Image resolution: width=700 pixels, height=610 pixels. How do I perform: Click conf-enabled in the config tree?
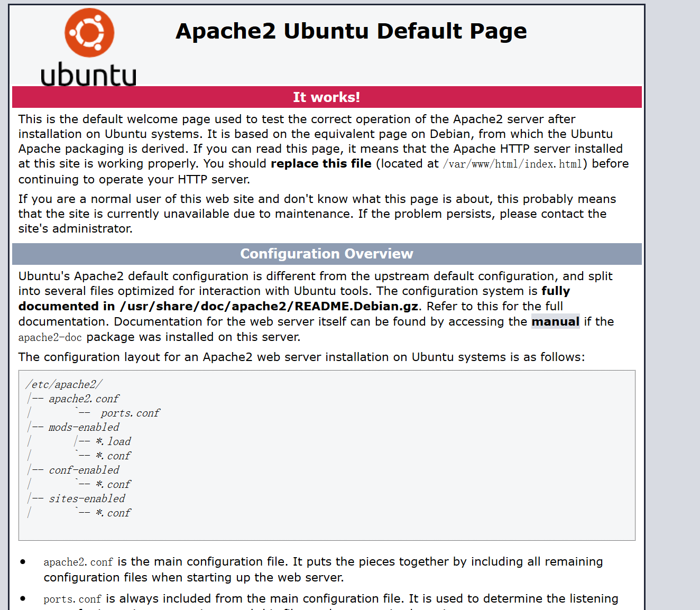[84, 470]
